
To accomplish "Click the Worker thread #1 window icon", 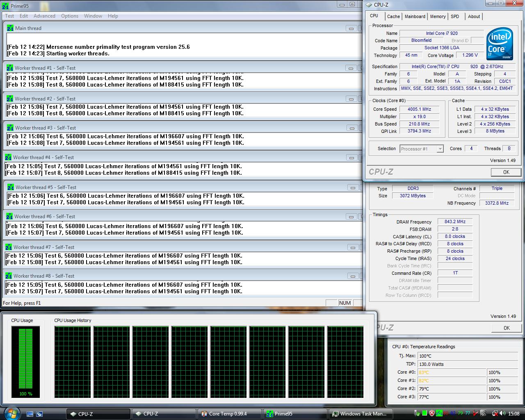I will 10,68.
